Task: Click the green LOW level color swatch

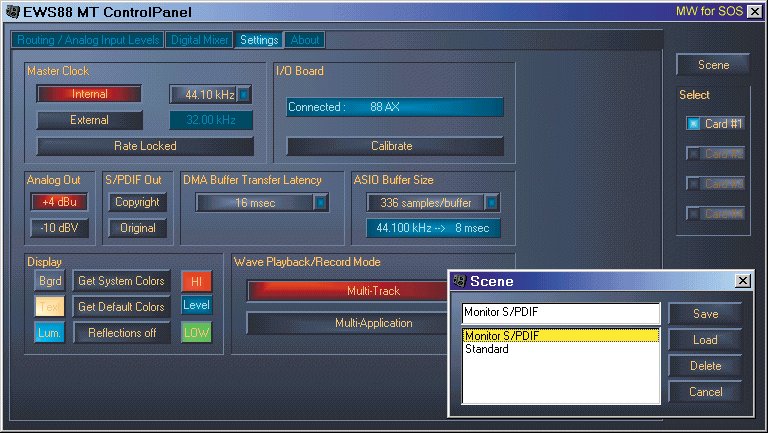Action: coord(196,333)
